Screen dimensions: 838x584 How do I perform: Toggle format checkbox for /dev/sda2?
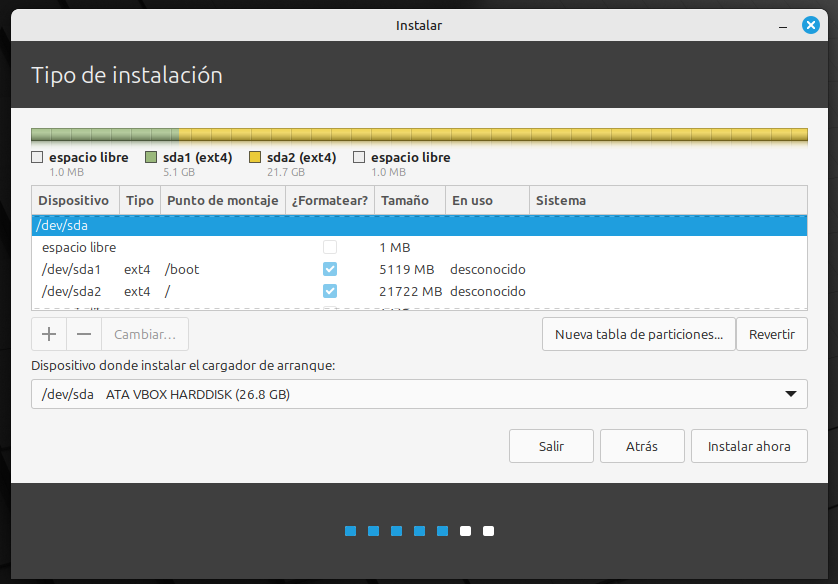(330, 291)
